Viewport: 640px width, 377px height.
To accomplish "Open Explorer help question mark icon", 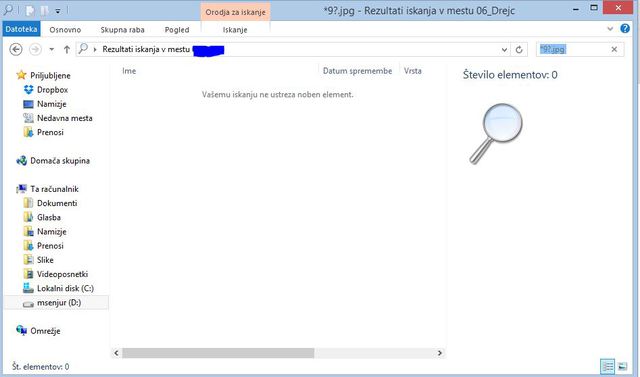I will tap(625, 28).
